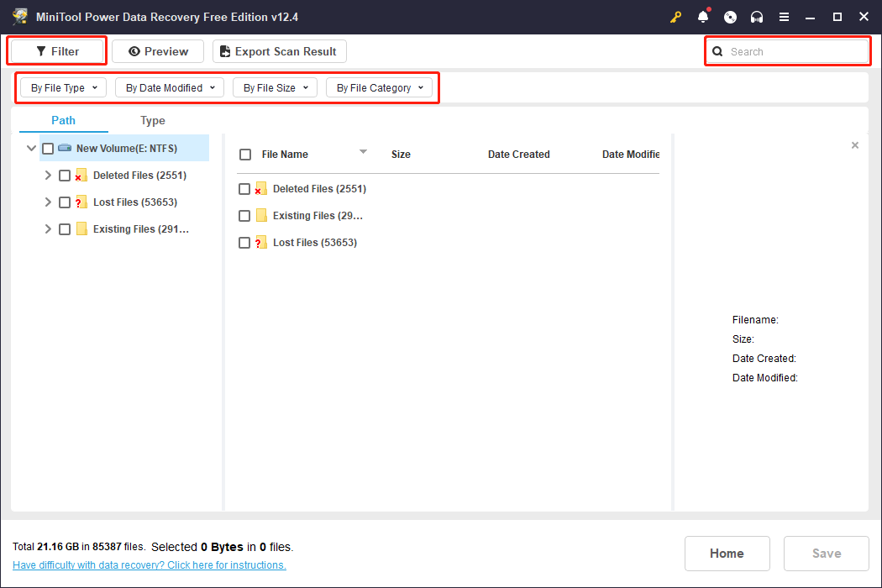Check the New Volume(E: NTFS) checkbox
Viewport: 882px width, 588px height.
[48, 149]
